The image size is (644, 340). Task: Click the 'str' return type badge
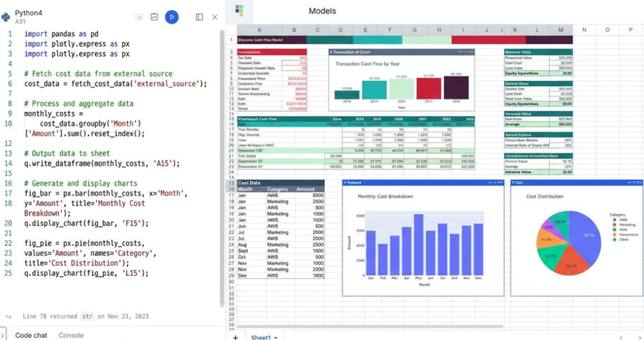click(x=87, y=316)
